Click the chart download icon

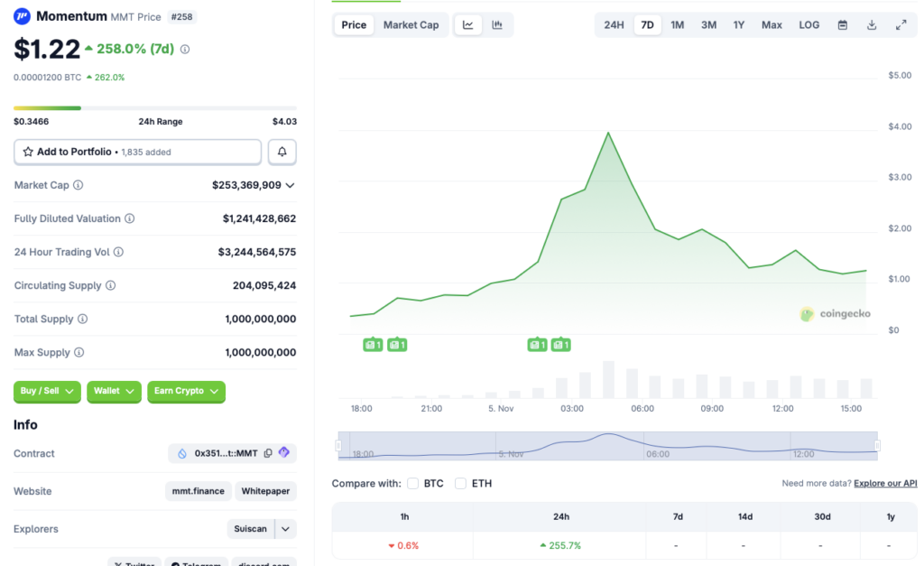tap(871, 24)
